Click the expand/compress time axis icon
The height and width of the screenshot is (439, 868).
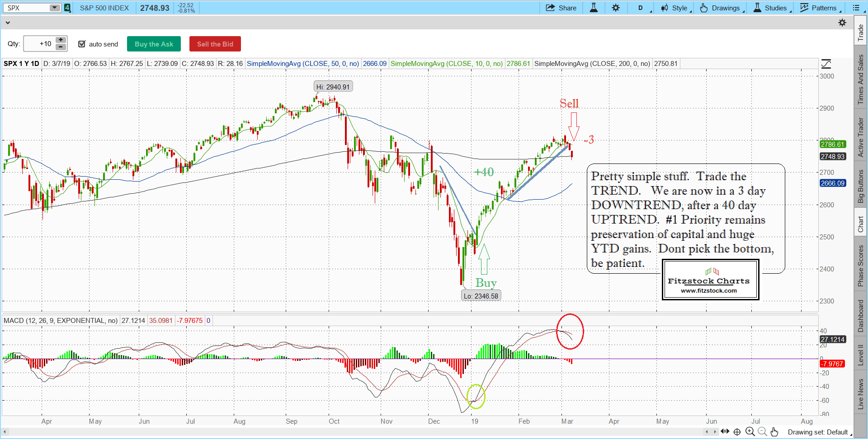coord(725,431)
